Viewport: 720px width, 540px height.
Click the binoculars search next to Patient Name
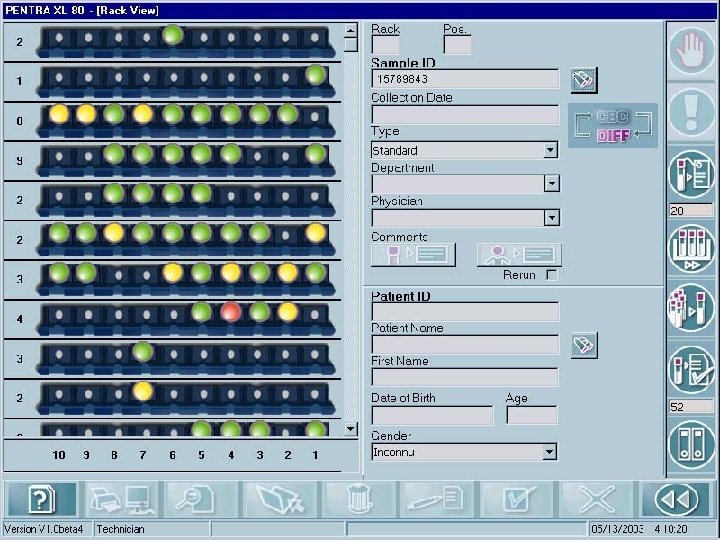tap(584, 345)
